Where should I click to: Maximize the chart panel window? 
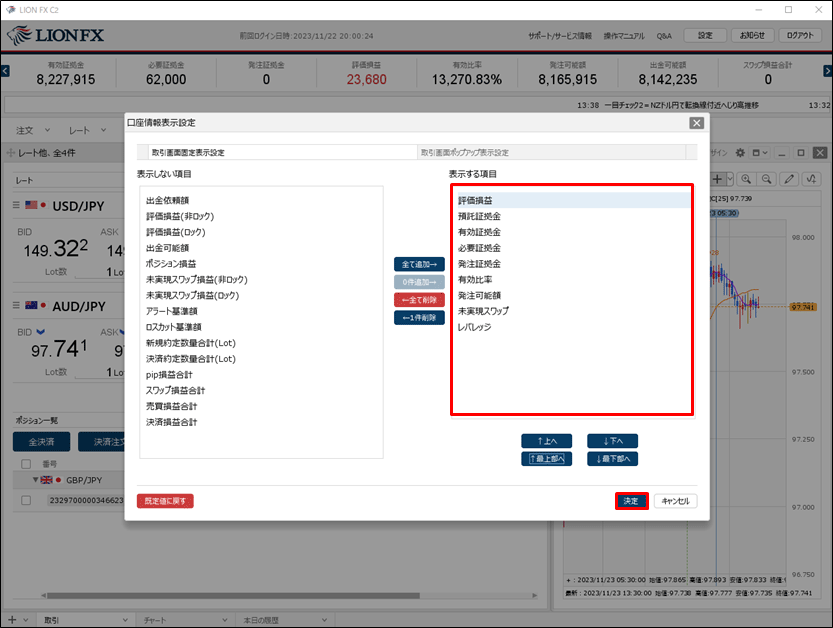tap(801, 153)
